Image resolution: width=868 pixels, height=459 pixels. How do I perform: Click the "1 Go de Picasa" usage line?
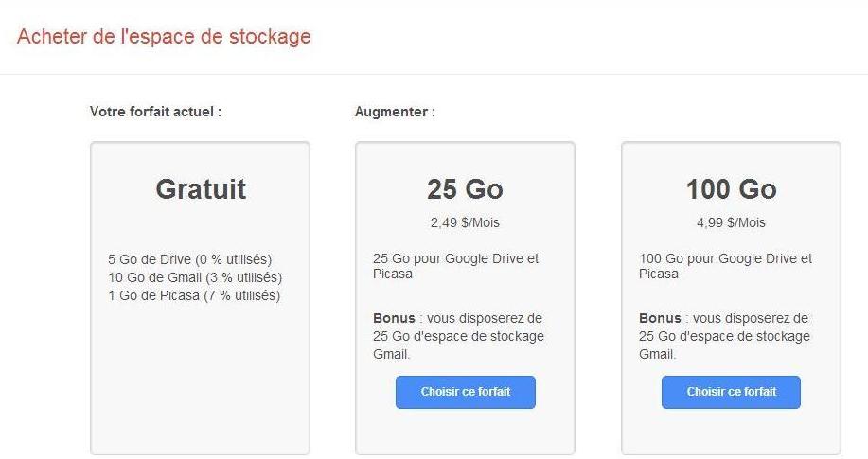click(194, 295)
